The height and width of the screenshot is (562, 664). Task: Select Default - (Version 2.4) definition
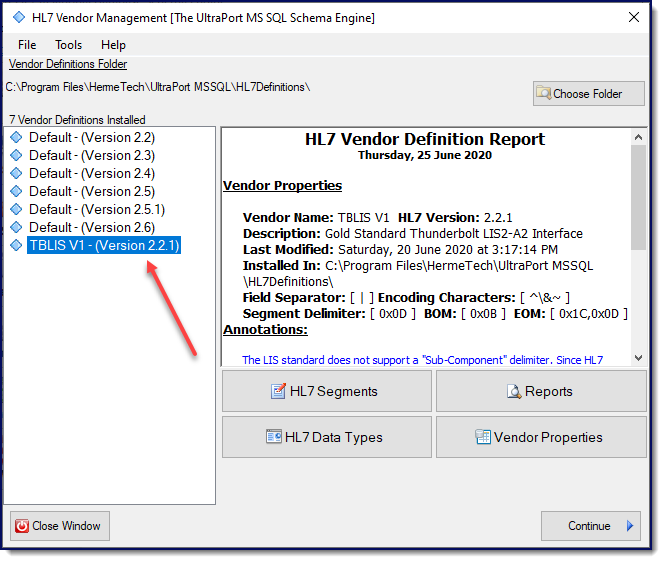91,173
